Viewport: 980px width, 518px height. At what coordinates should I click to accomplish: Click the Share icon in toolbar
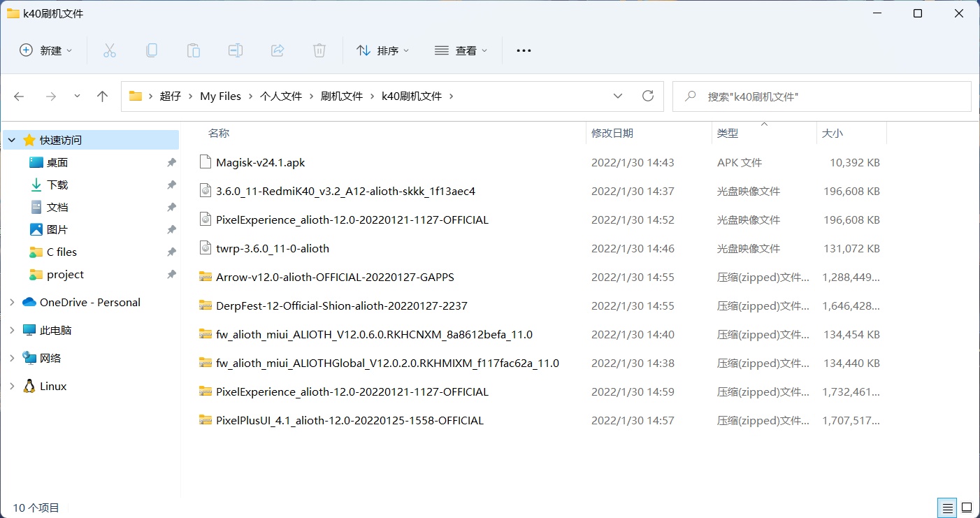click(278, 50)
